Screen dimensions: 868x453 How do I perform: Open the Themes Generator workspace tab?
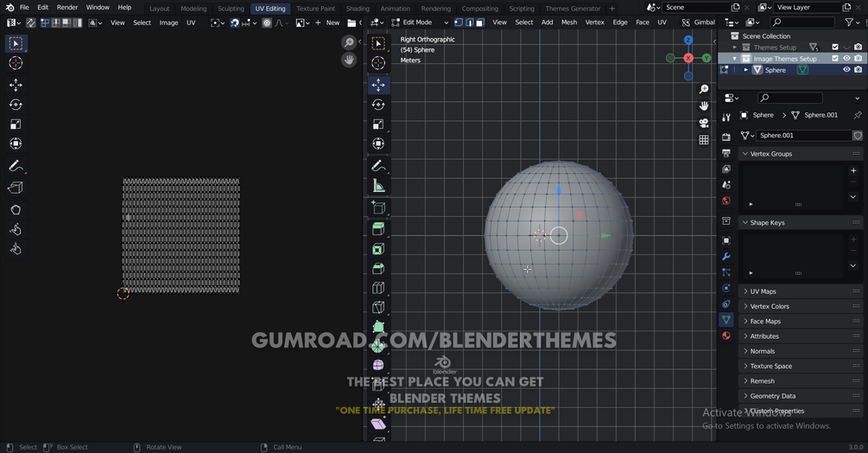coord(573,9)
